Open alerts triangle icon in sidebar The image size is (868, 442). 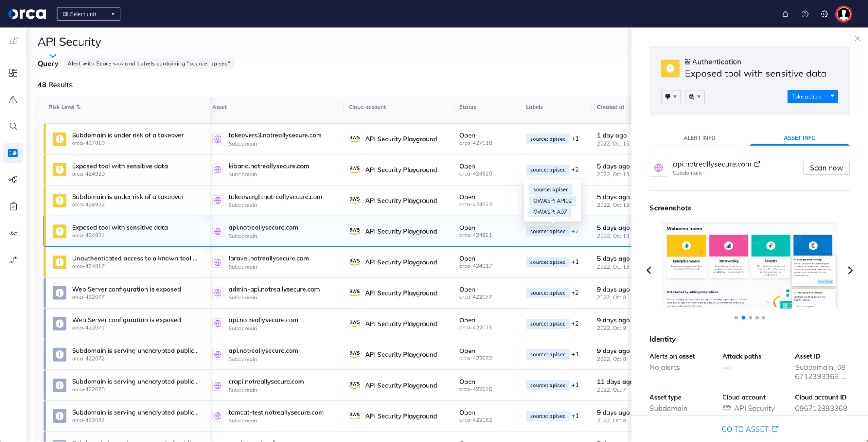(x=13, y=100)
